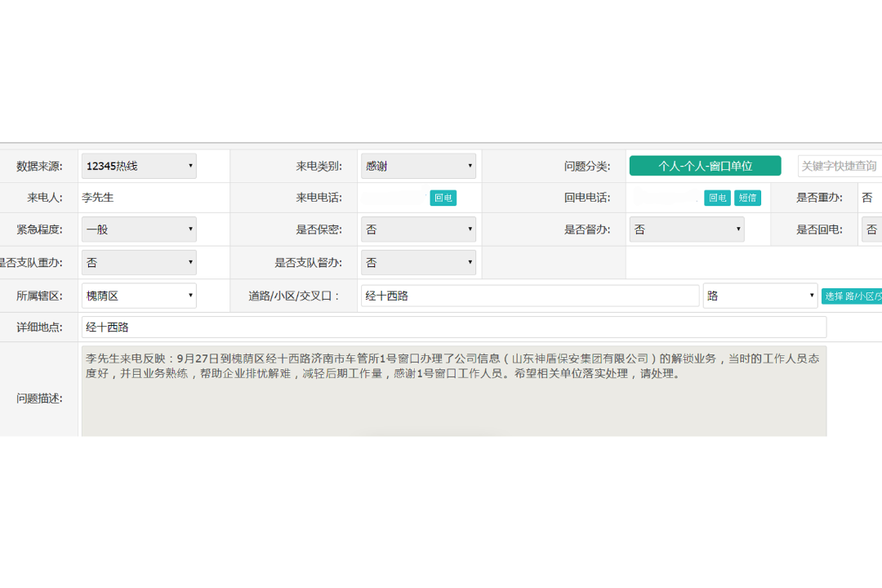Click the 选择 路/小区/交叉口 button
Screen dimensions: 882x588
(x=851, y=296)
